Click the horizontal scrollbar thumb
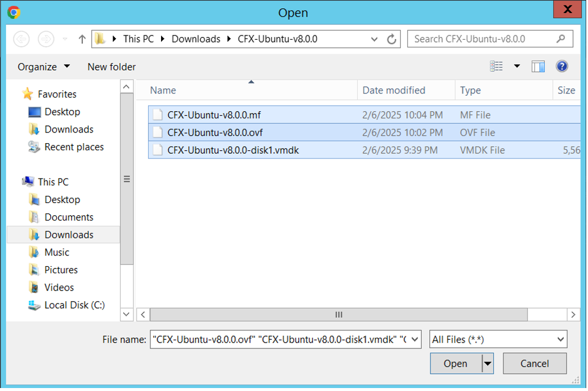Viewport: 588px width, 391px height. point(339,315)
